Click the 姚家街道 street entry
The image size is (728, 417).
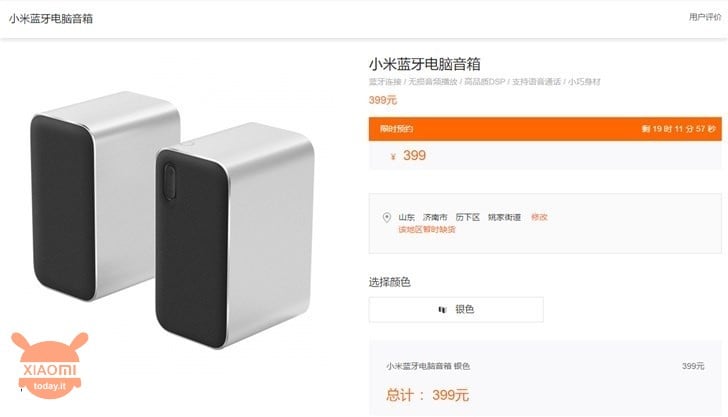point(504,217)
